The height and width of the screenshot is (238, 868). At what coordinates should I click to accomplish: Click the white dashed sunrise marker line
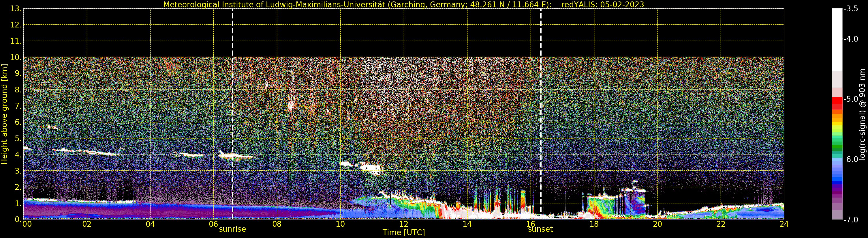[232, 114]
